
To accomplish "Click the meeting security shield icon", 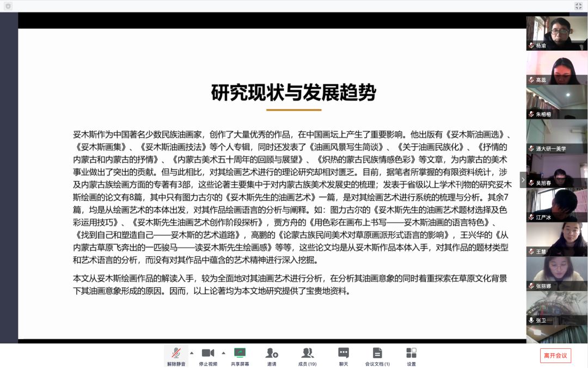I will coord(8,6).
